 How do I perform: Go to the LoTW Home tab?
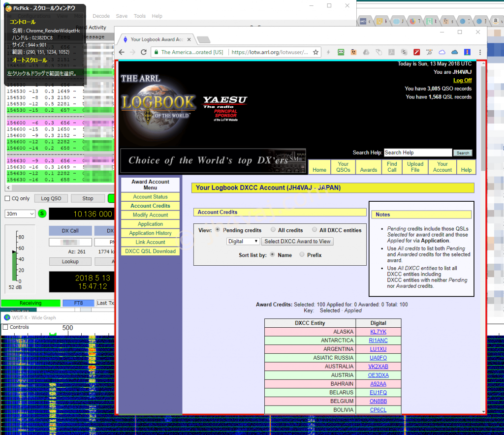click(x=319, y=167)
